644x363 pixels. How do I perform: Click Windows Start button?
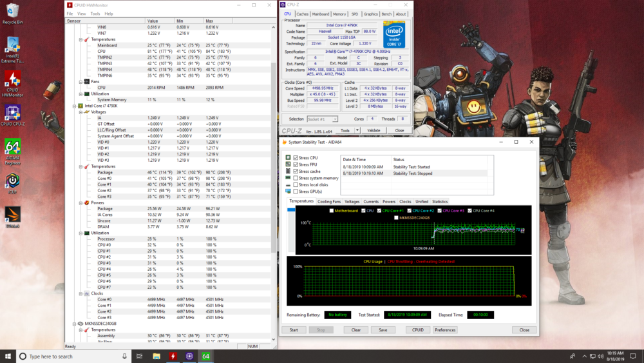pos(8,356)
